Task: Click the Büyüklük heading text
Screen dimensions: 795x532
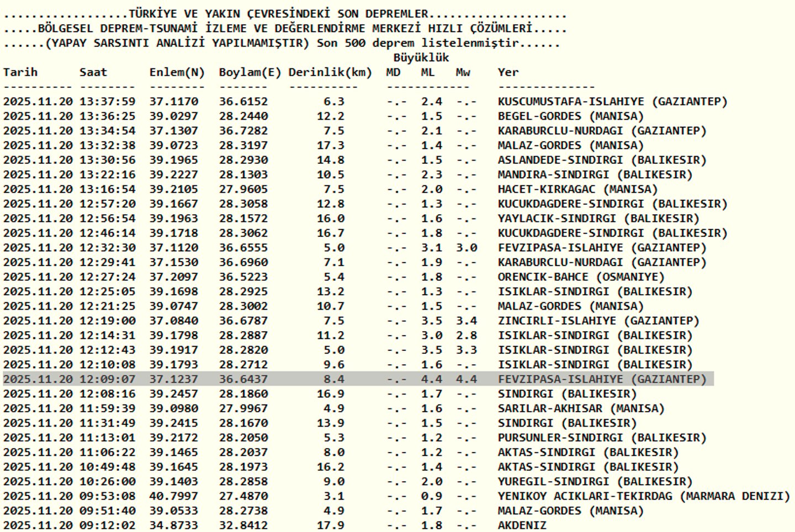Action: [x=421, y=57]
